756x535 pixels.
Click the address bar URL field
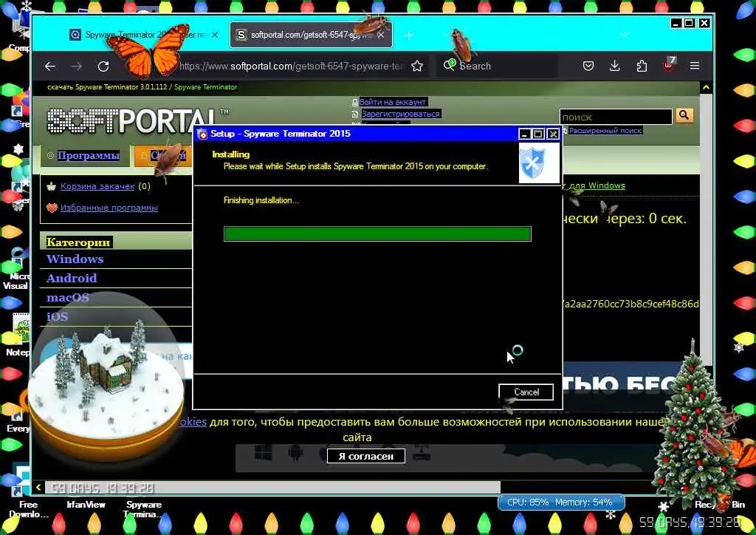coord(292,66)
